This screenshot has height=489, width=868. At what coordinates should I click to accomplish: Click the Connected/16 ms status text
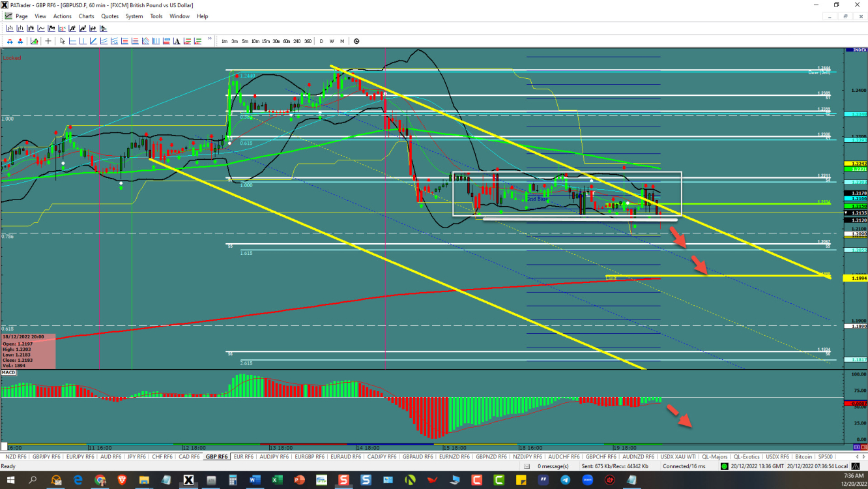tap(684, 466)
